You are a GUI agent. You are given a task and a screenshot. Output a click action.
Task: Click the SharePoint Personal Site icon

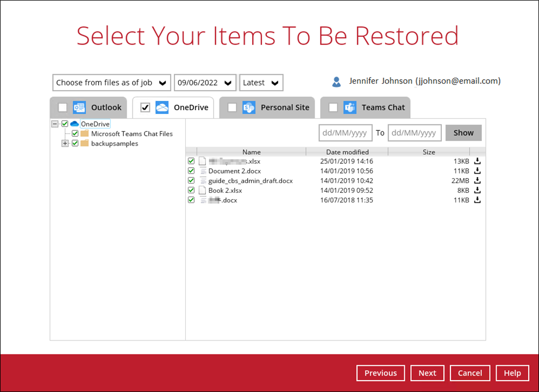tap(249, 108)
